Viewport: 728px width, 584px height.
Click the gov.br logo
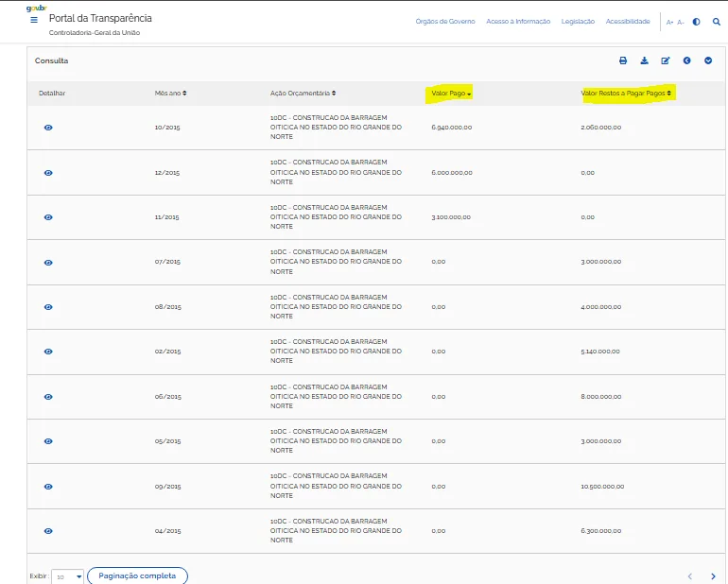point(37,8)
